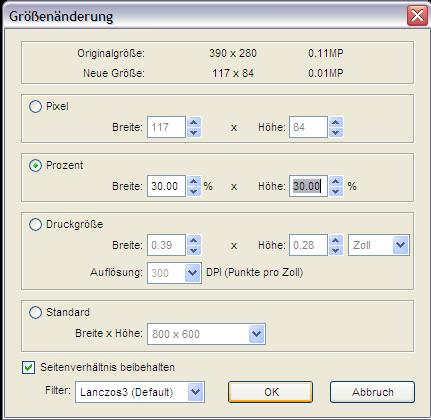This screenshot has height=420, width=431.
Task: Select the Standard size radio button
Action: tap(35, 312)
